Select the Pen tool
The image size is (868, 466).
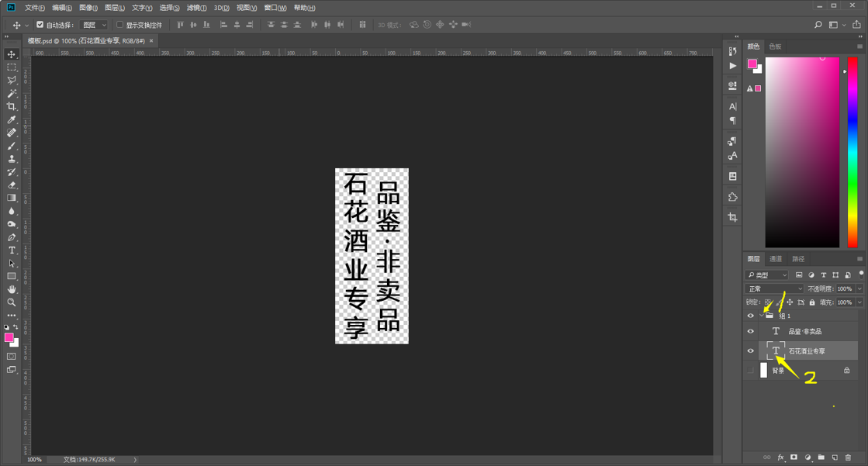click(x=12, y=237)
